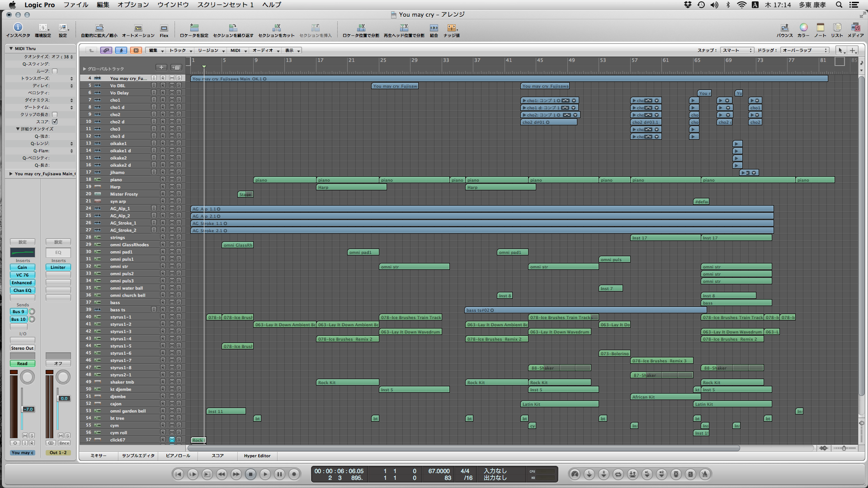Open the スナップ (Snap) dropdown
This screenshot has height=488, width=868.
737,50
